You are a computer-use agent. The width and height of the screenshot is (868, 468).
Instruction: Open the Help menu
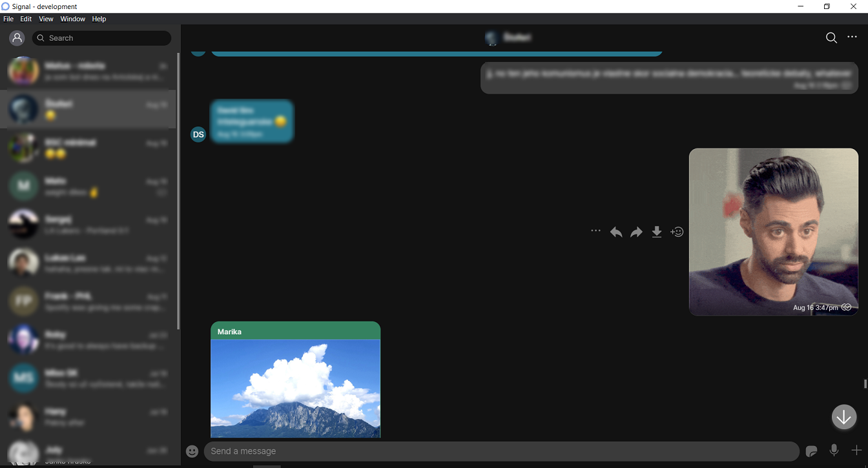(99, 19)
